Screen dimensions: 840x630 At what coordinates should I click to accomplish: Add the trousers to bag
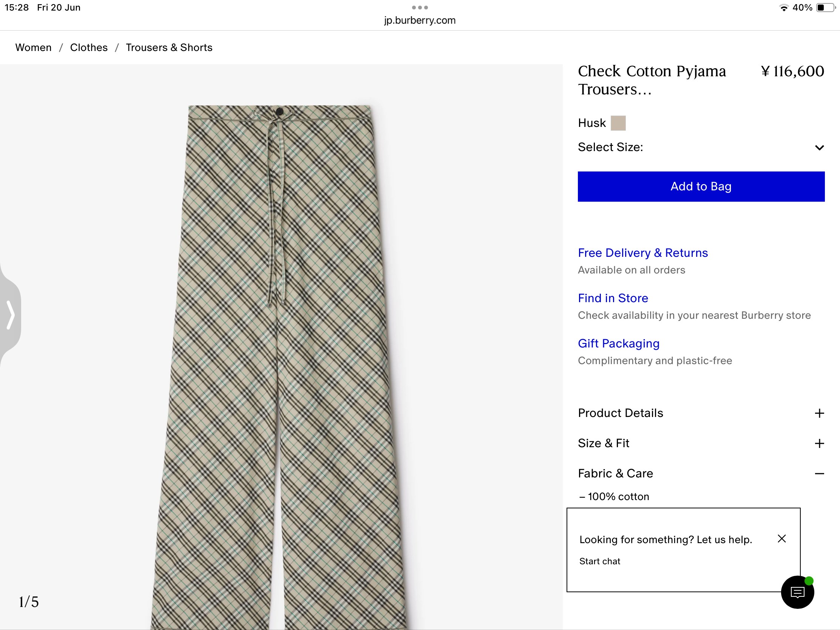coord(701,187)
